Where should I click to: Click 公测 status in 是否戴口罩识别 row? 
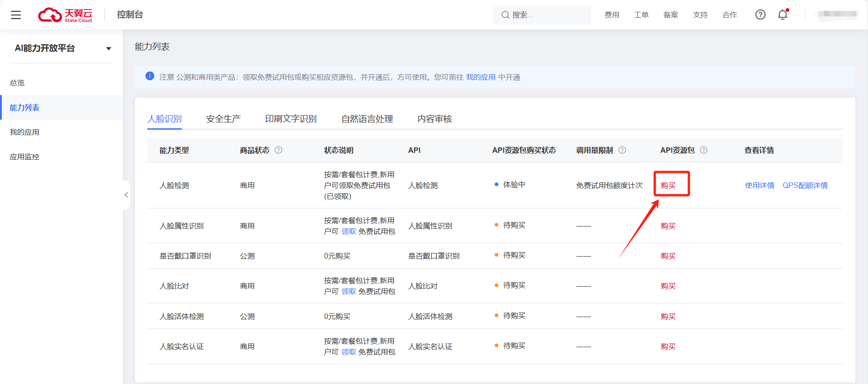[247, 256]
